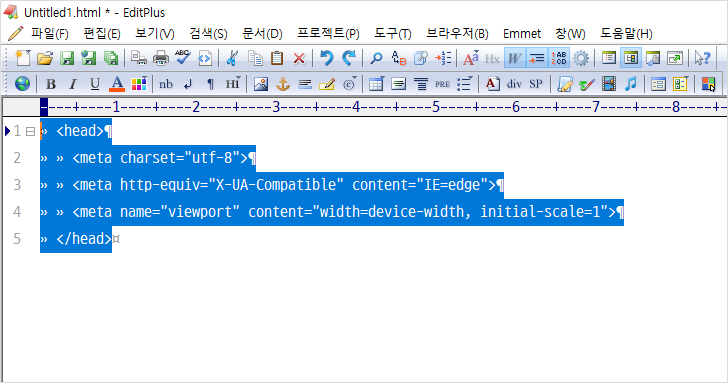Toggle Auto Indent button

pos(537,58)
